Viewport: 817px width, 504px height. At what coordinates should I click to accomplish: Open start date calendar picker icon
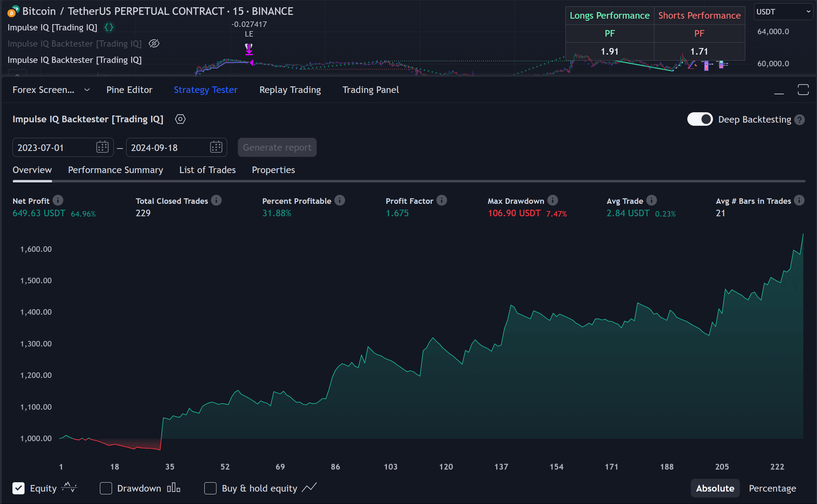(102, 147)
